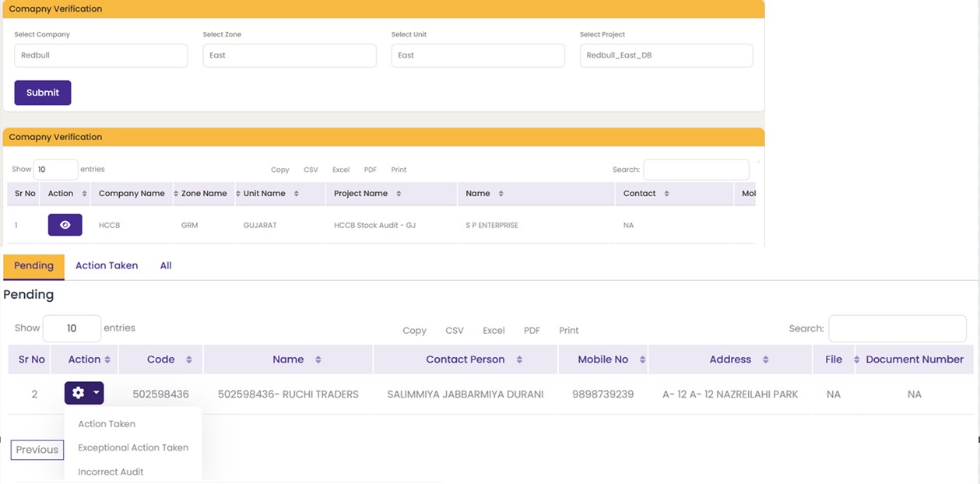Open the Select Company dropdown showing Redbull
Viewport: 980px width, 484px height.
coord(101,55)
